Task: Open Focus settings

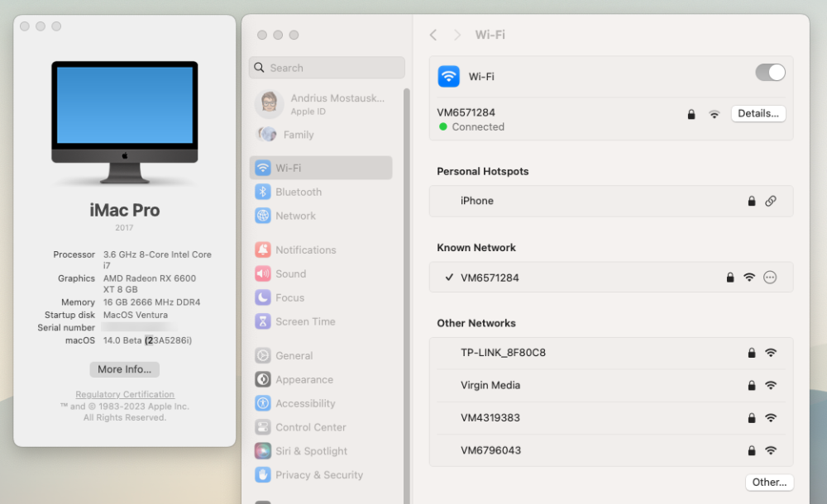Action: (321, 297)
